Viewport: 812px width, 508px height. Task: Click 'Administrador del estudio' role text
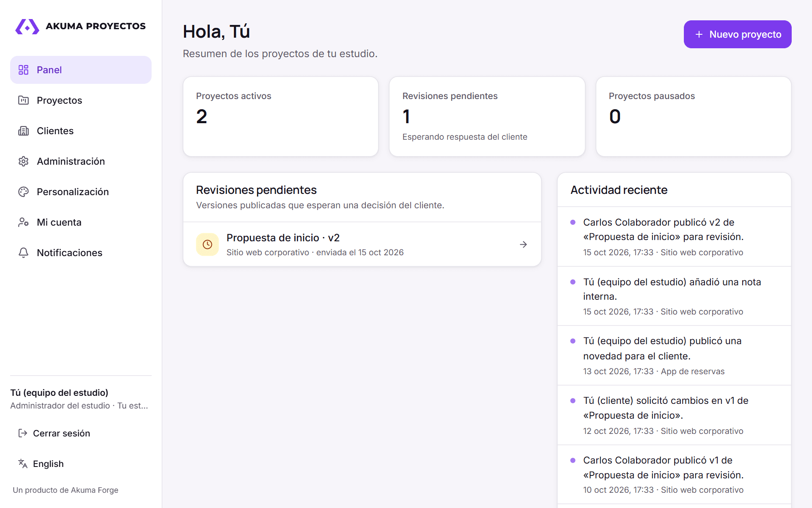tap(60, 406)
